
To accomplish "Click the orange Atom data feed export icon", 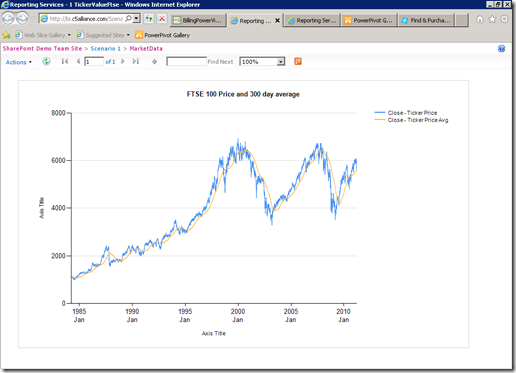I will pyautogui.click(x=298, y=61).
